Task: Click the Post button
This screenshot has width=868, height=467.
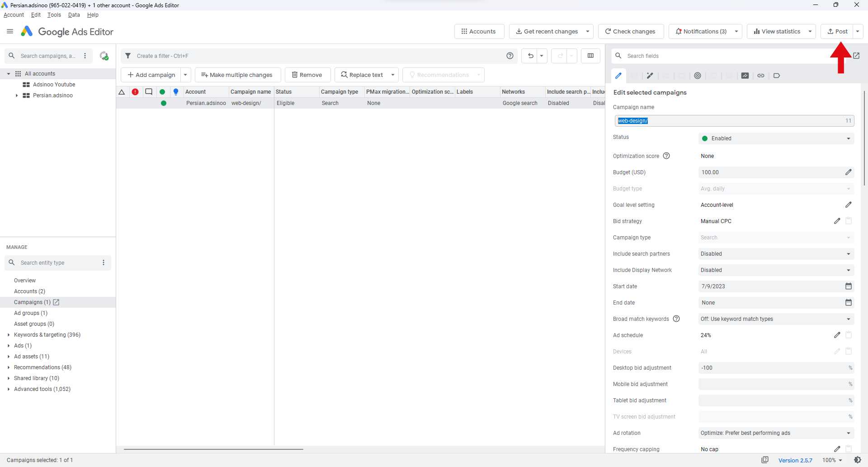Action: pyautogui.click(x=837, y=31)
